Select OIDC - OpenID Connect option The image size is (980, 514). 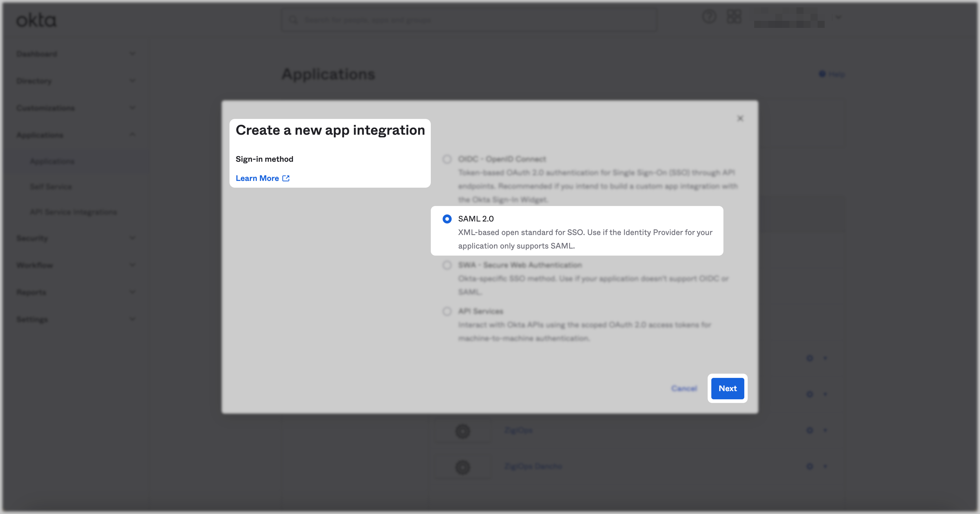447,159
